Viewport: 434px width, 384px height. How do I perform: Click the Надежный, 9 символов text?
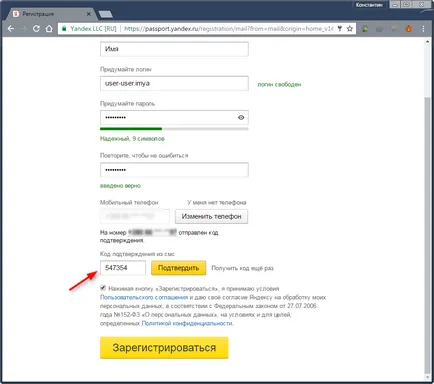132,138
